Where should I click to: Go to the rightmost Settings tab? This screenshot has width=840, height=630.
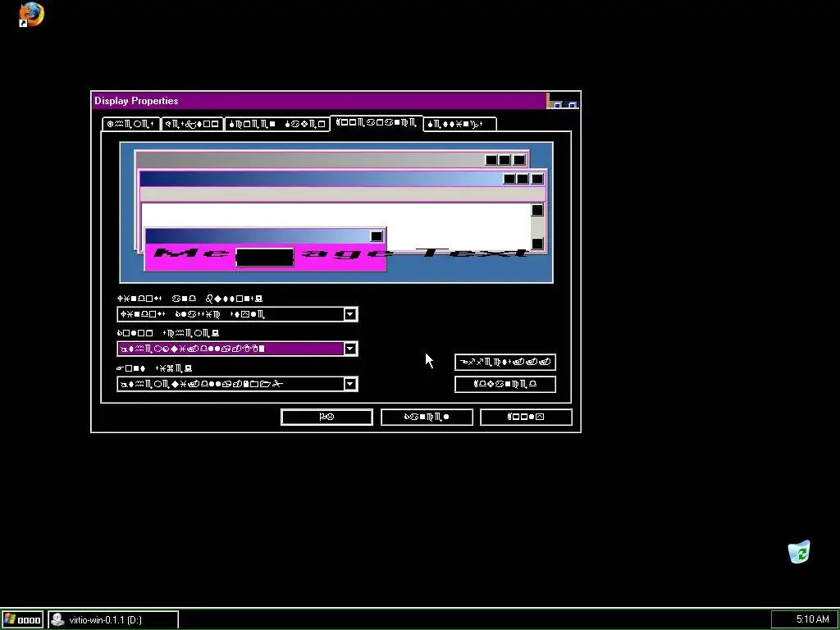click(459, 125)
